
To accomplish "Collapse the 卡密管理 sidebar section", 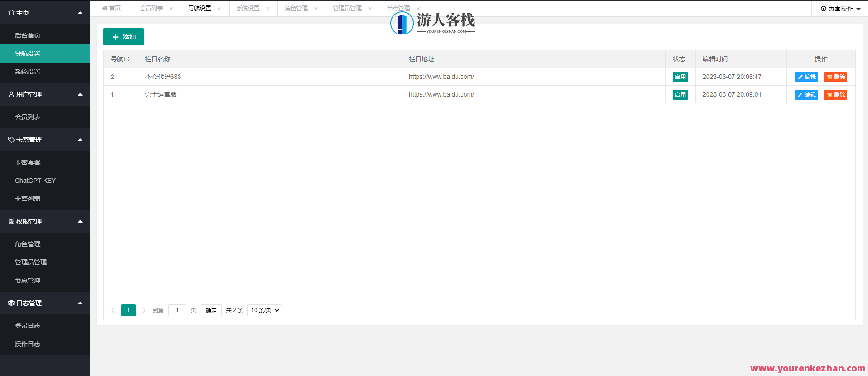I will coord(80,140).
